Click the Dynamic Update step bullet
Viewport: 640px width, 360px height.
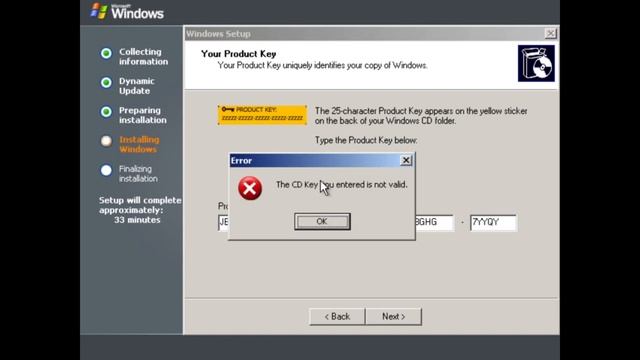click(106, 82)
